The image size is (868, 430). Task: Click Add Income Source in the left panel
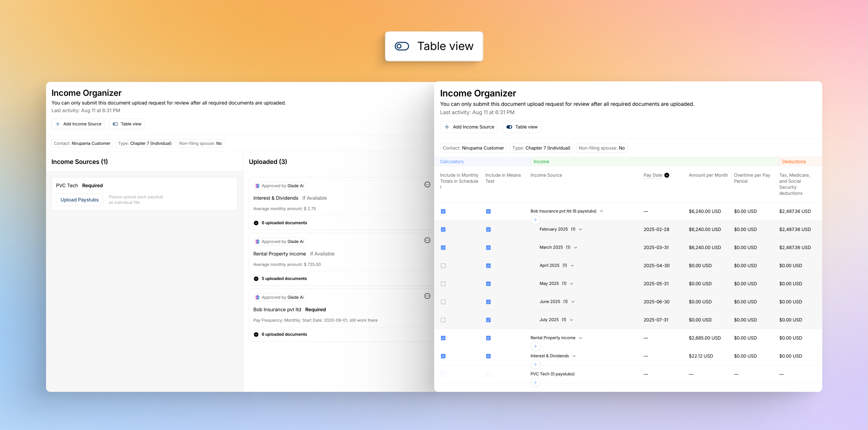(78, 124)
